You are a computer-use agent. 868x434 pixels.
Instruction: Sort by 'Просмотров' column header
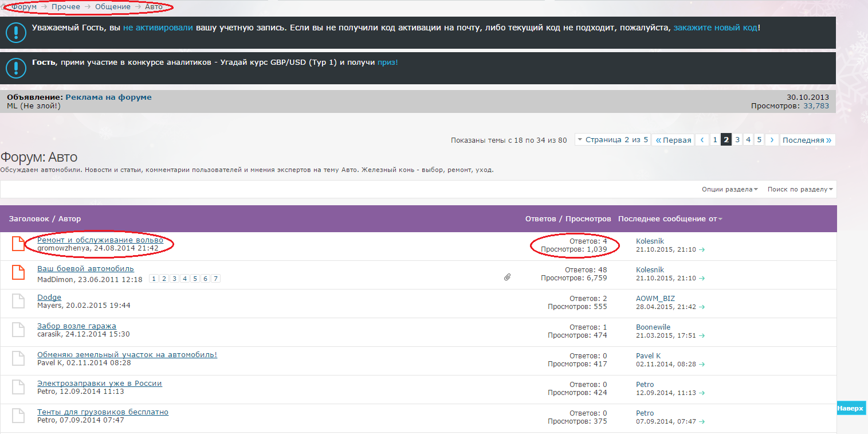[x=588, y=219]
